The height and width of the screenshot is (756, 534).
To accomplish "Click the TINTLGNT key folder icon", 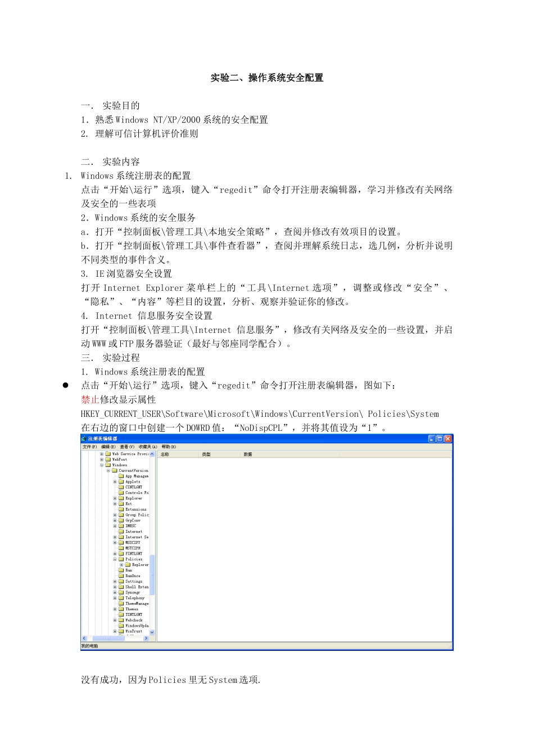I will click(121, 614).
